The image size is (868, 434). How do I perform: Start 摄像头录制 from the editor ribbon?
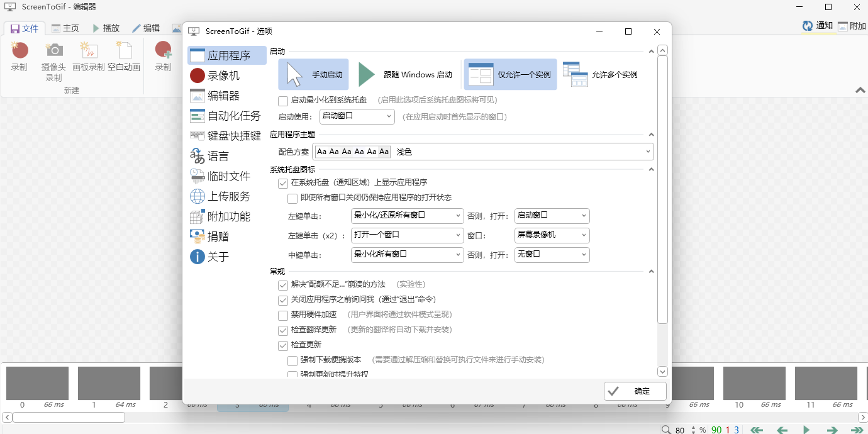pyautogui.click(x=53, y=61)
